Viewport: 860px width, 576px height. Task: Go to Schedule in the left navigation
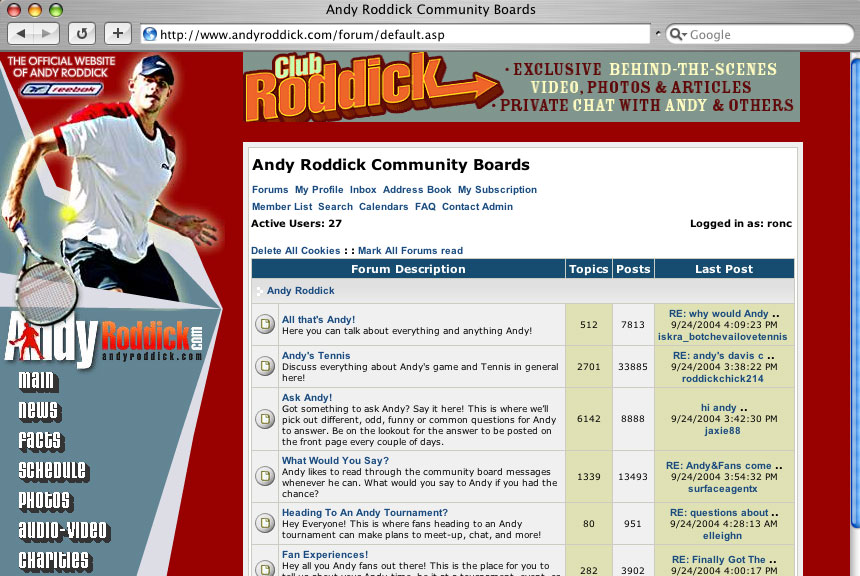pos(52,470)
